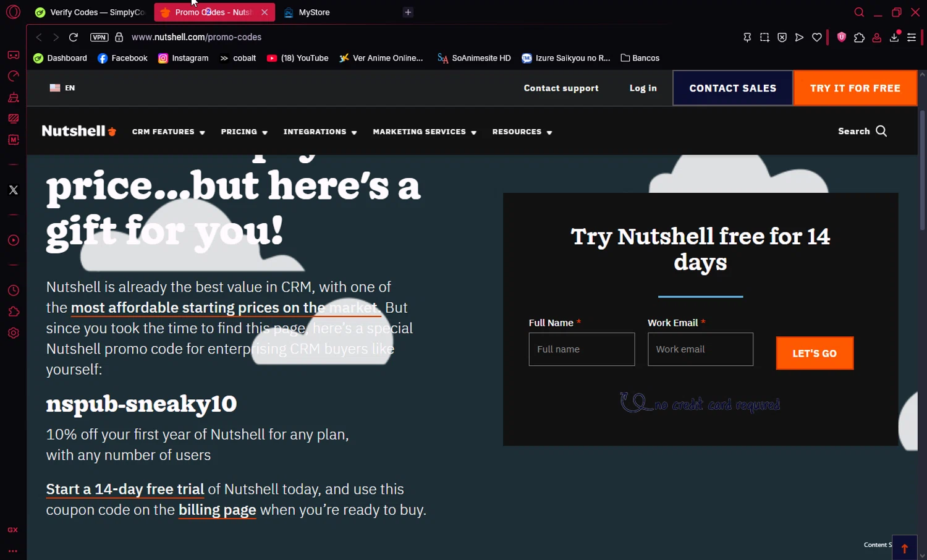The width and height of the screenshot is (927, 560).
Task: Open the cobalt bookmark
Action: pos(238,58)
